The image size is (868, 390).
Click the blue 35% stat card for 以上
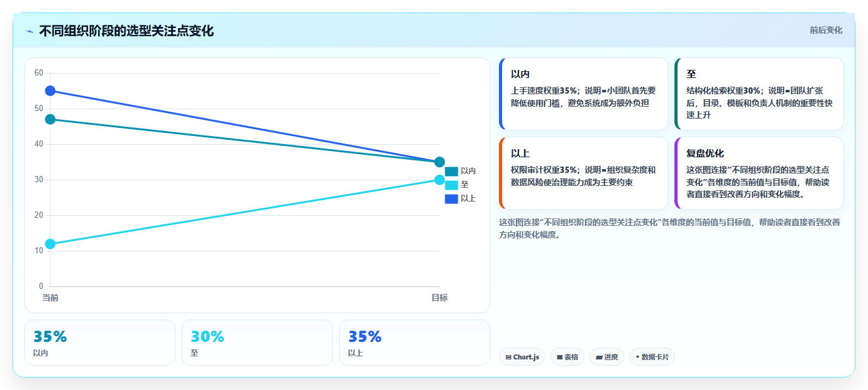415,343
